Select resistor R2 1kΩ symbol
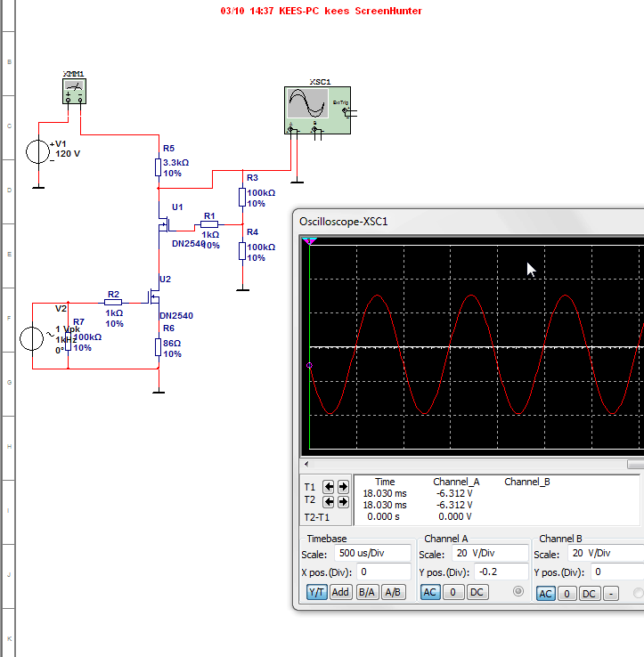The image size is (644, 657). tap(113, 302)
